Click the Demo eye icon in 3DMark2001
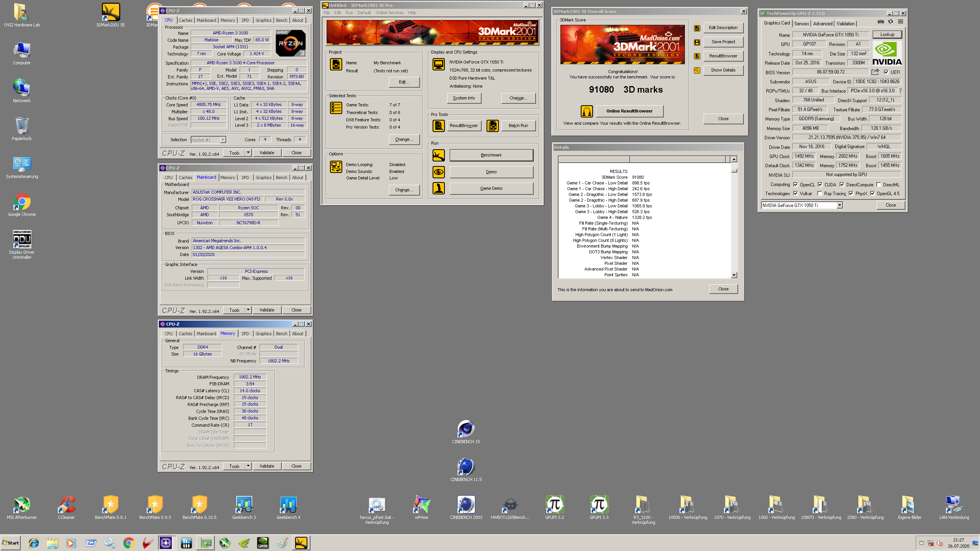This screenshot has height=551, width=980. coord(439,172)
